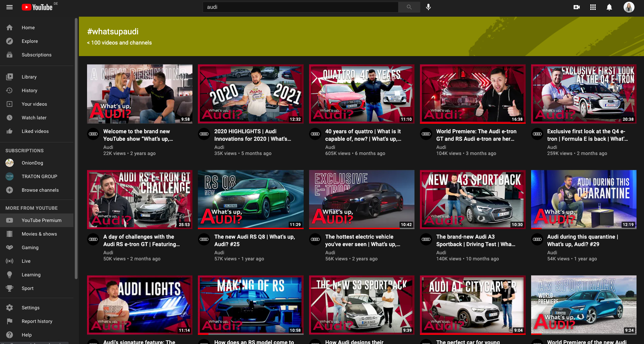Viewport: 644px width, 344px height.
Task: Click the YouTube Premium icon
Action: 10,220
